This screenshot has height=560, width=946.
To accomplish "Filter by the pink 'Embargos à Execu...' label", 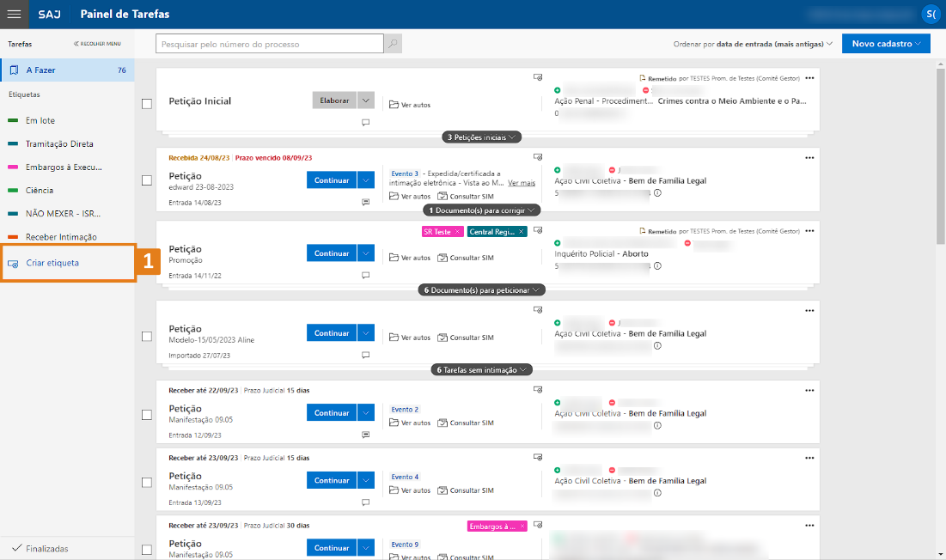I will pos(63,167).
